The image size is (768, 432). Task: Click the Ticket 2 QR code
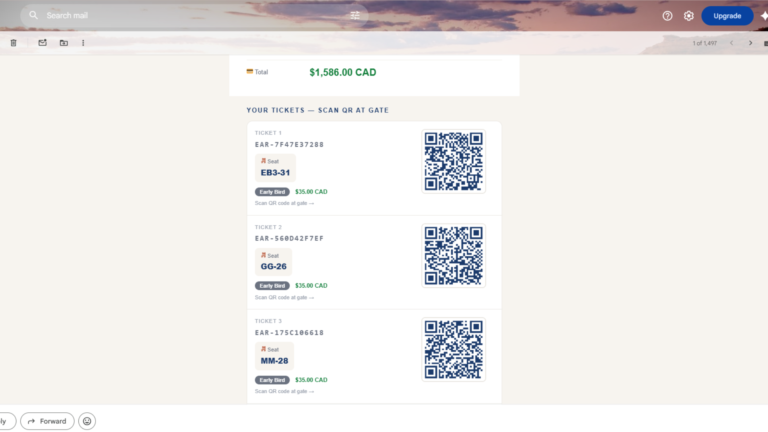454,255
